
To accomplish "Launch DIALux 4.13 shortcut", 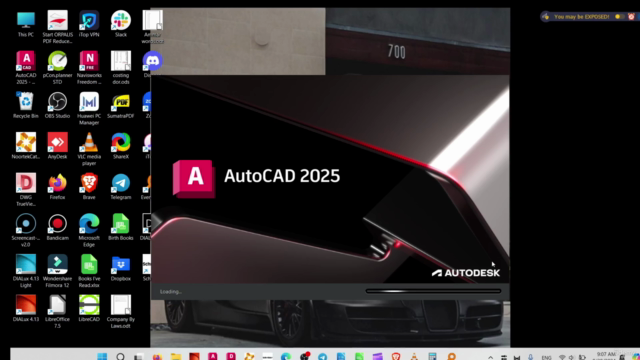I will tap(26, 308).
